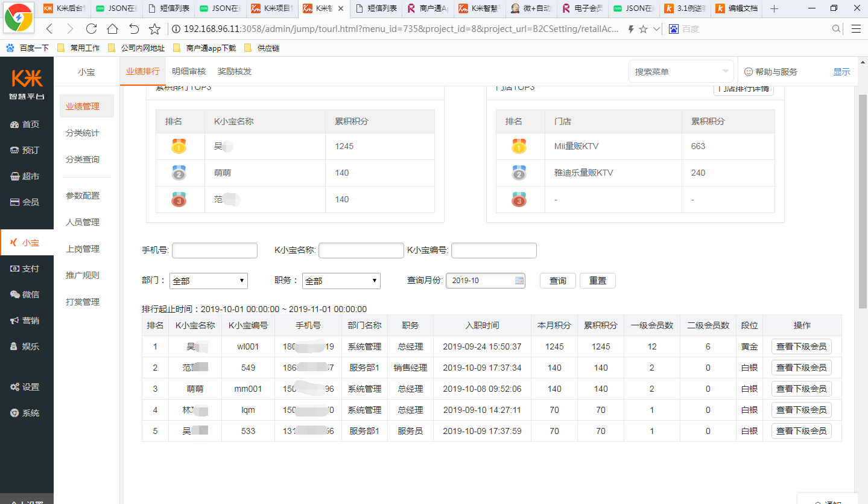Image resolution: width=868 pixels, height=504 pixels.
Task: Open the 首页 home item in left sidebar
Action: [27, 124]
